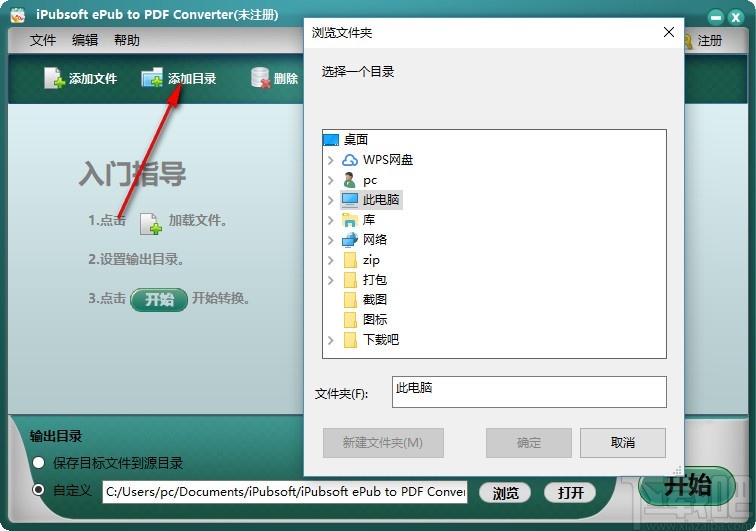
Task: Select 图标 folder name
Action: click(375, 320)
